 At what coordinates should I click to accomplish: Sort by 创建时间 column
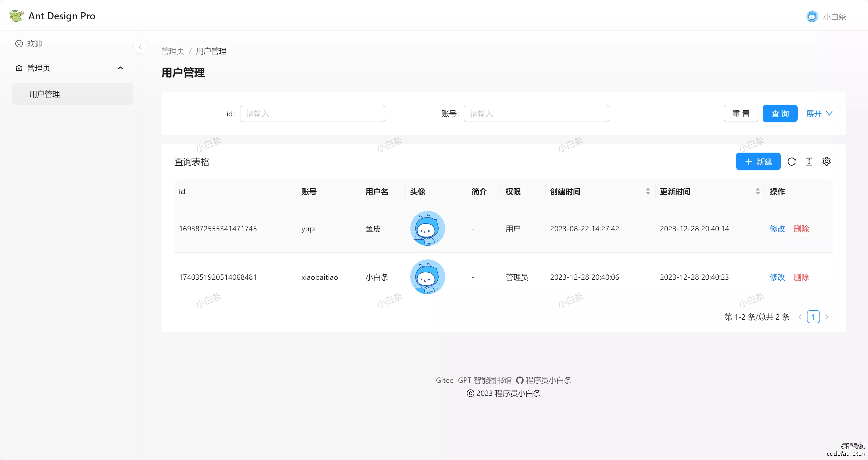(648, 192)
